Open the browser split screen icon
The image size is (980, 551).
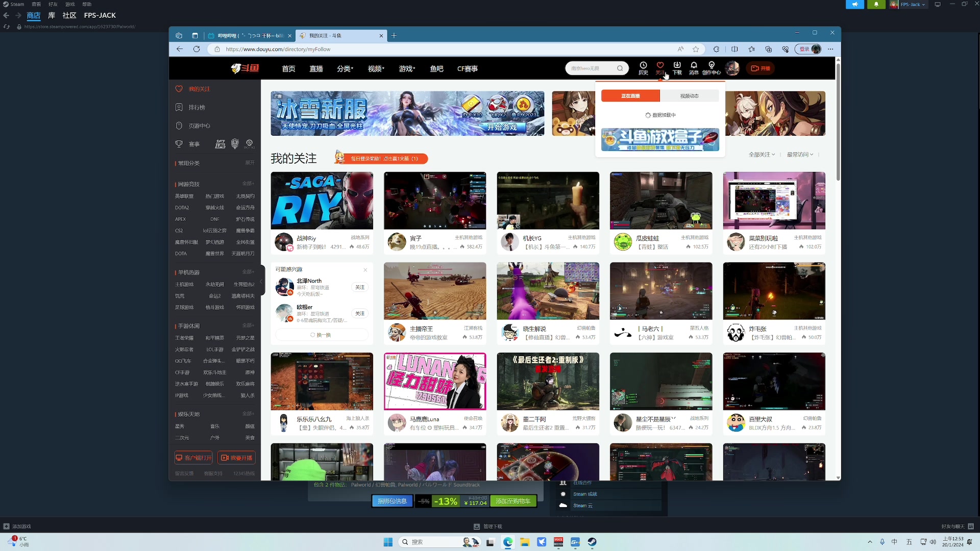pyautogui.click(x=734, y=49)
